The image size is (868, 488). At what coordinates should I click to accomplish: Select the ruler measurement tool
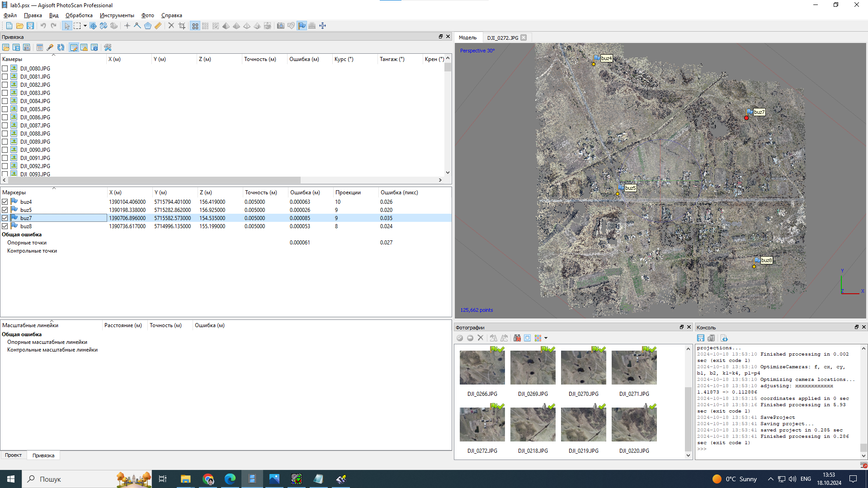[x=158, y=26]
